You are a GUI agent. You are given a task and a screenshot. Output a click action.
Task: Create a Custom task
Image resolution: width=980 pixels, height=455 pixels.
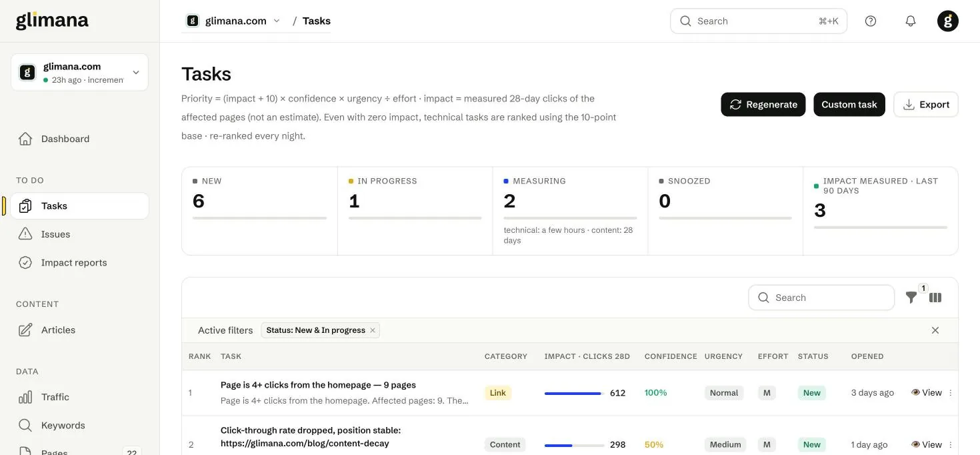(x=849, y=105)
